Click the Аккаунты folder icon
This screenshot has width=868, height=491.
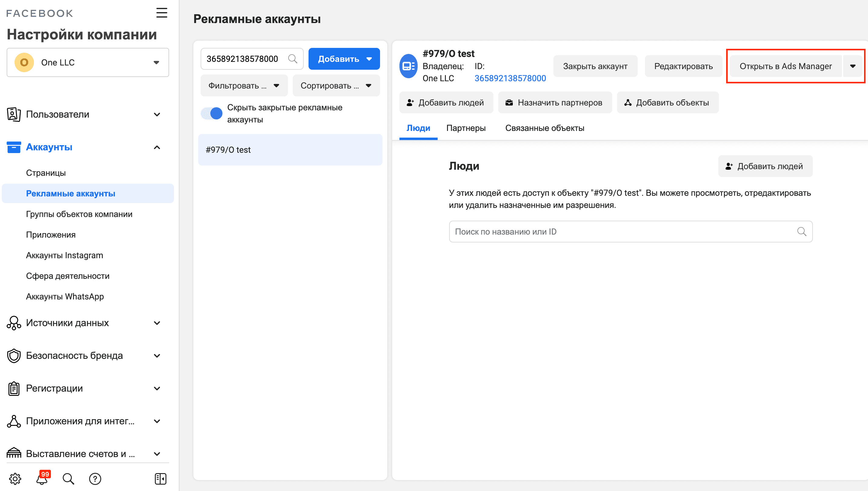coord(14,147)
